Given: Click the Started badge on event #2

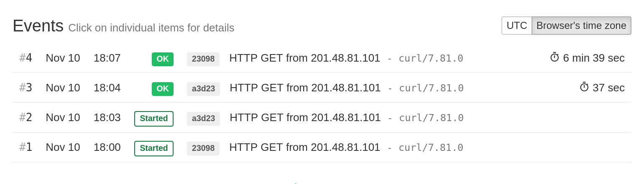Looking at the screenshot, I should tap(154, 119).
